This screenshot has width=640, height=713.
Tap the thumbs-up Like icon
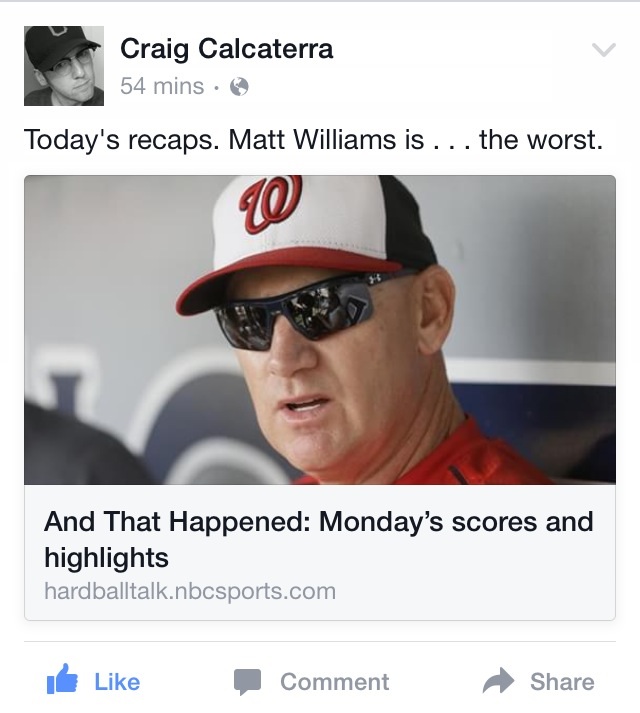click(62, 679)
